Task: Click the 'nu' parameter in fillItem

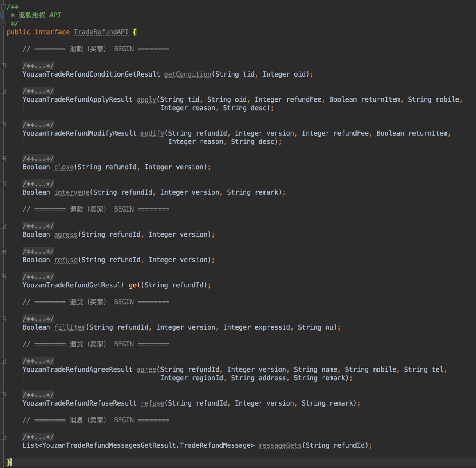Action: click(329, 327)
